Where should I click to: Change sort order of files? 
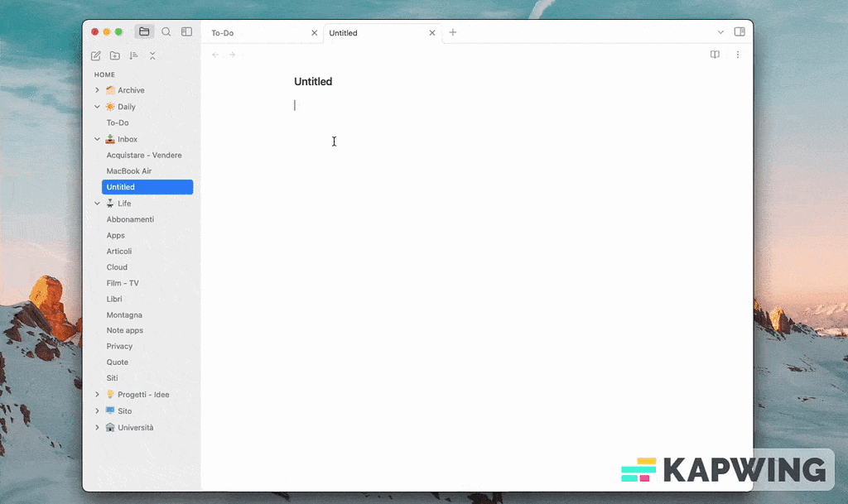[x=133, y=55]
